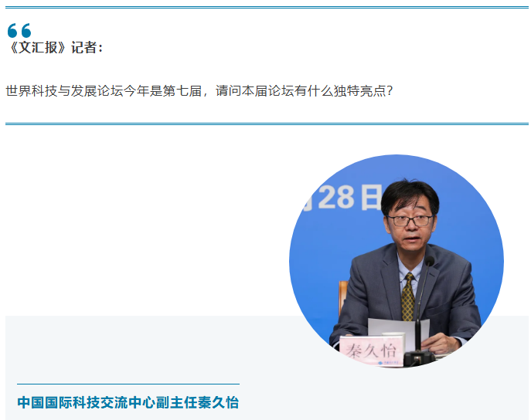This screenshot has width=531, height=420.
Task: Click the white paper held by speaker
Action: 398,330
